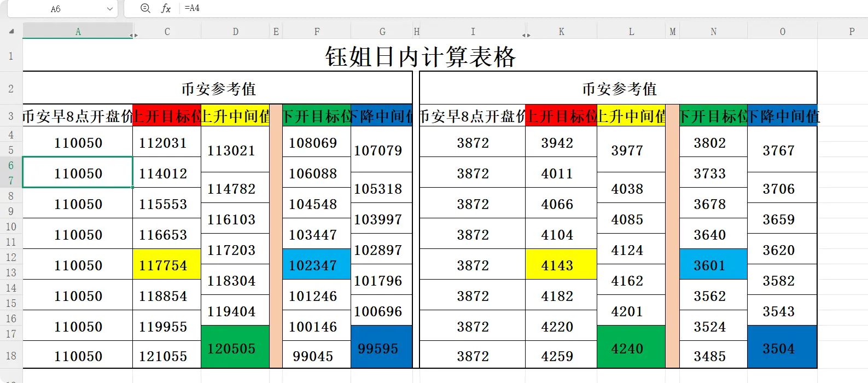Click blue 下降中间值 header in column O
The width and height of the screenshot is (868, 383).
782,116
